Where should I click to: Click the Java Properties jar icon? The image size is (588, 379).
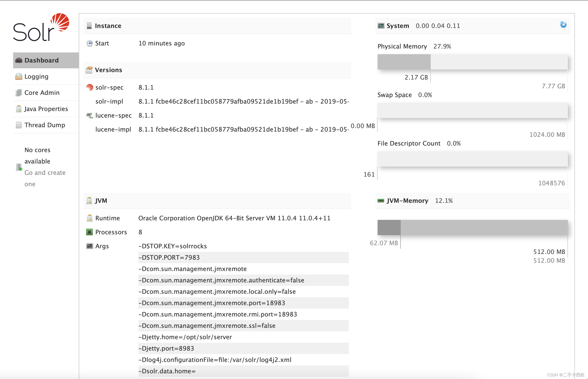click(x=19, y=109)
